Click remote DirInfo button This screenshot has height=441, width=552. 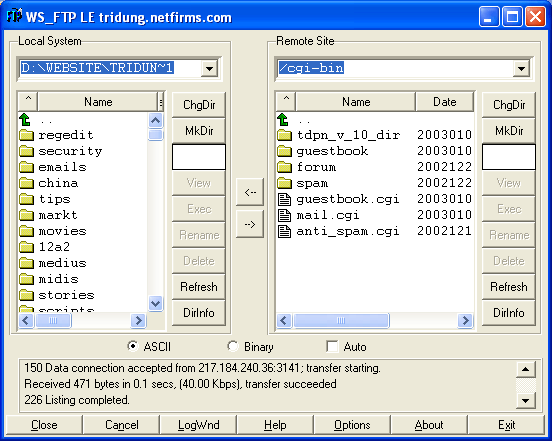click(509, 313)
